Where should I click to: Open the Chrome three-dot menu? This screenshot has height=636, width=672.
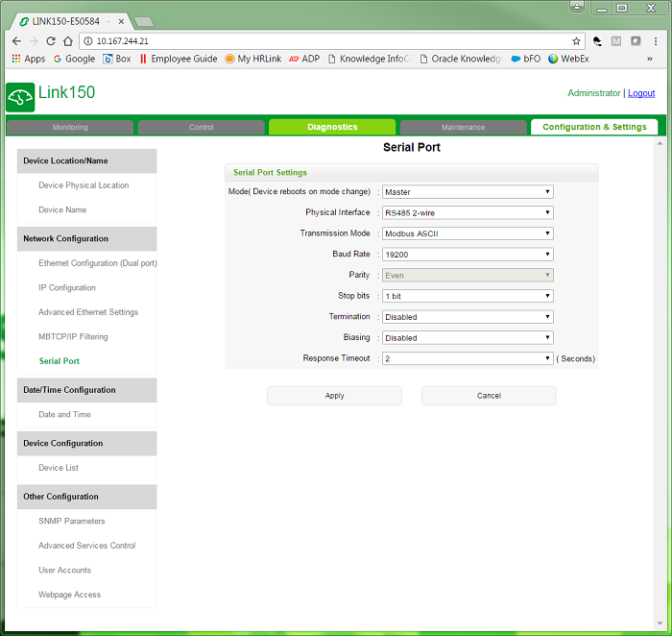tap(656, 41)
